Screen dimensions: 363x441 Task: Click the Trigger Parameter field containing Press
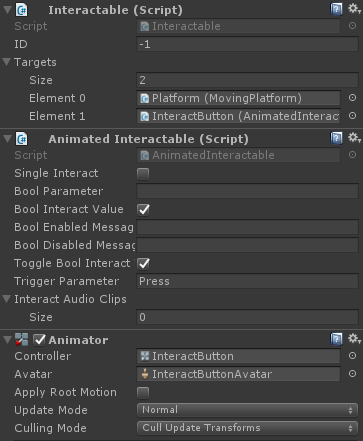click(x=247, y=281)
